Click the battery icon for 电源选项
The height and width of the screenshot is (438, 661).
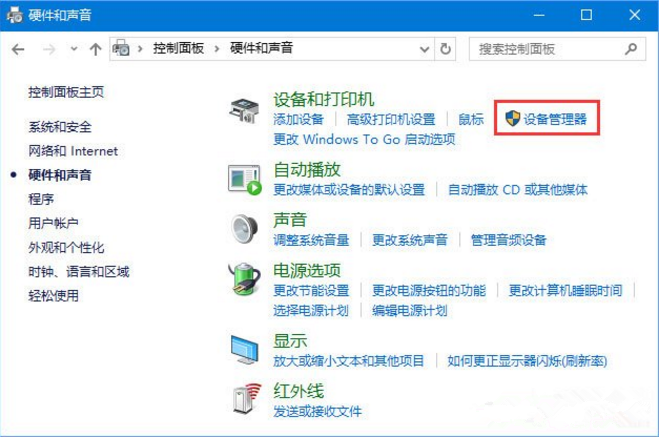tap(244, 278)
